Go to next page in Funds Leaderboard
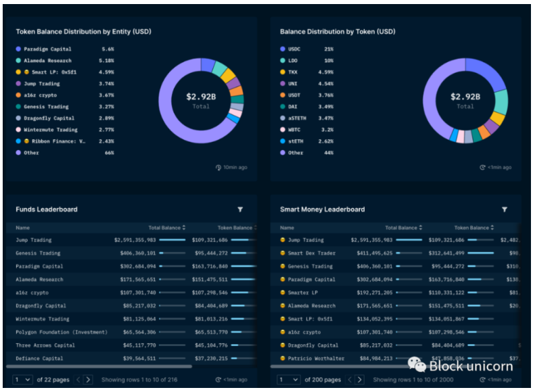 point(88,379)
